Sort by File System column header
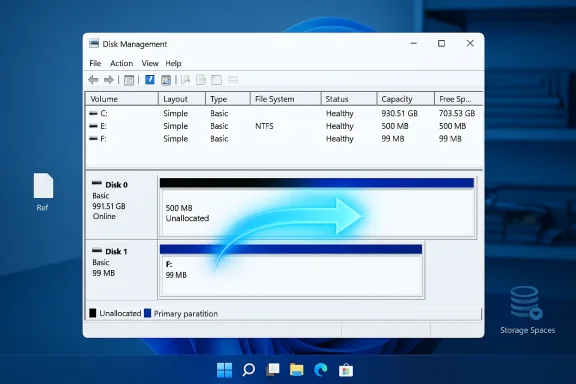 tap(285, 99)
